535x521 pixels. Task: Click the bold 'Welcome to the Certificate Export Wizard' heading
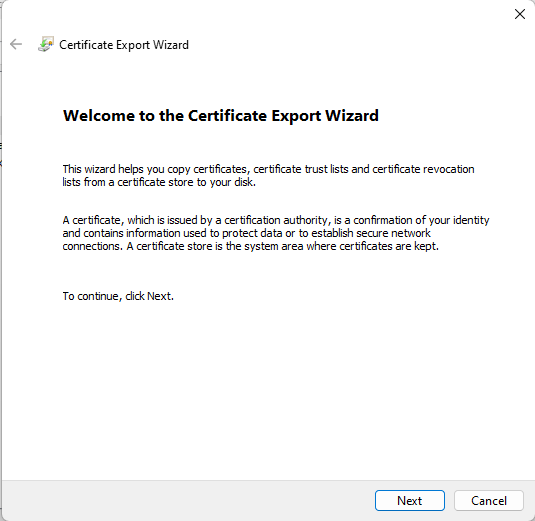tap(221, 115)
